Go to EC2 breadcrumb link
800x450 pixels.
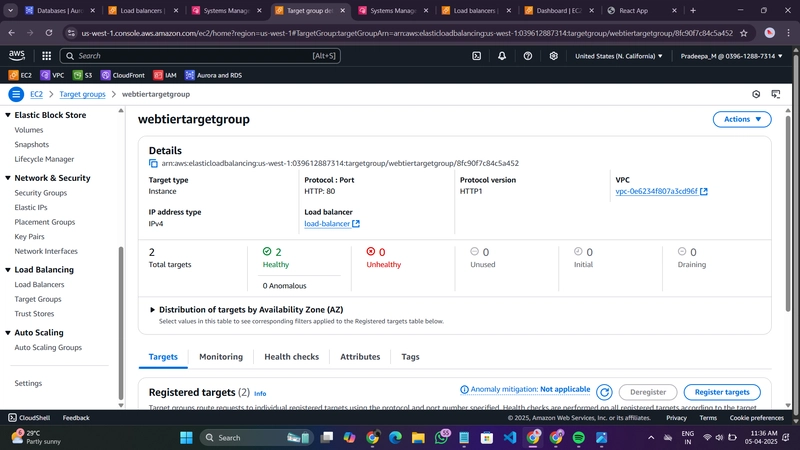point(36,94)
